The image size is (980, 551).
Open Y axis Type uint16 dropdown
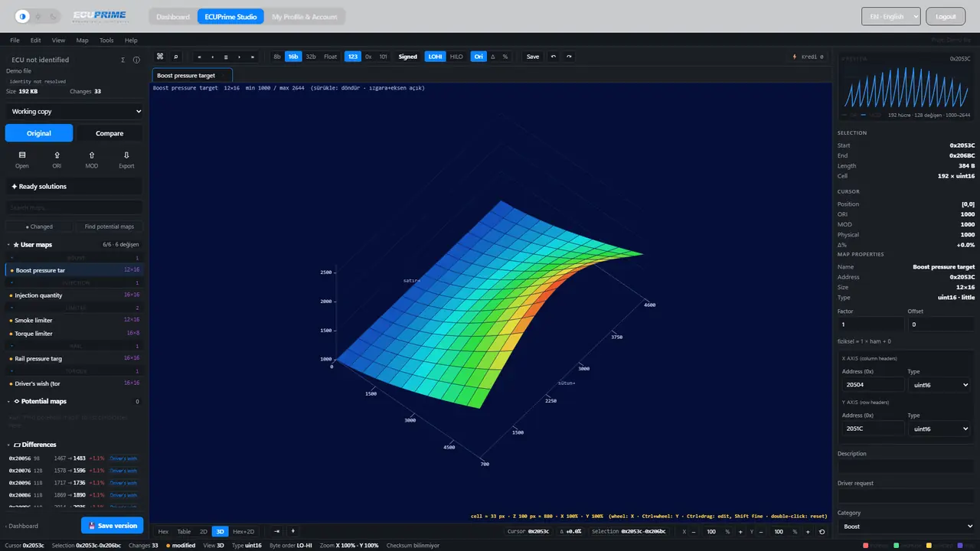(x=939, y=429)
